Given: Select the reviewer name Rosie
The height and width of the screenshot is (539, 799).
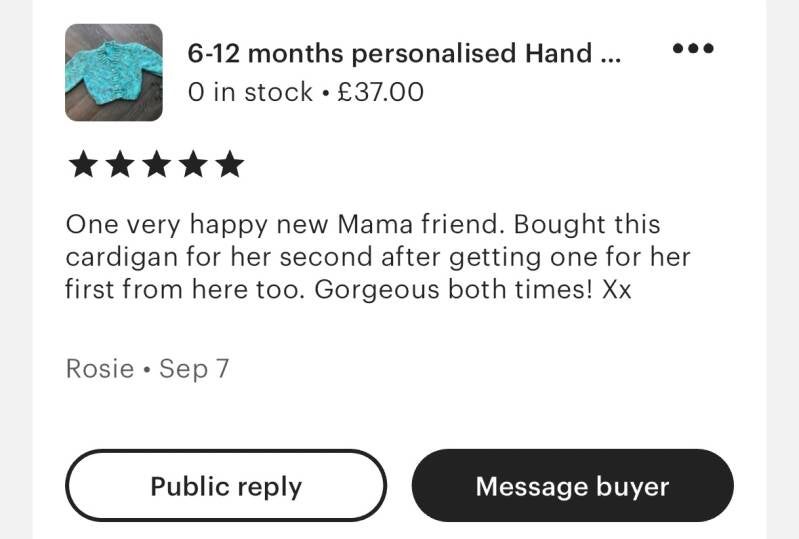Looking at the screenshot, I should [x=99, y=369].
